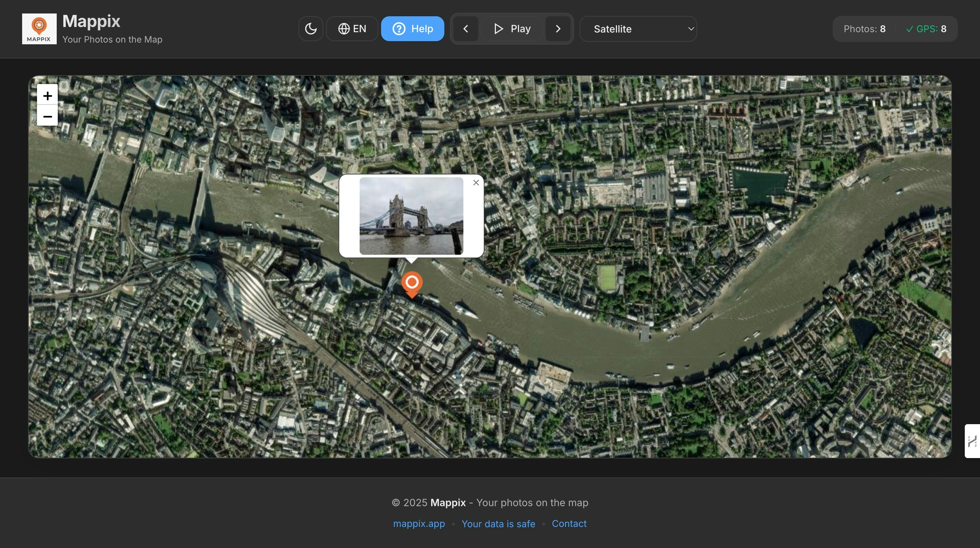Select the Mappix camera logo
Screen dimensions: 980x548
[39, 28]
